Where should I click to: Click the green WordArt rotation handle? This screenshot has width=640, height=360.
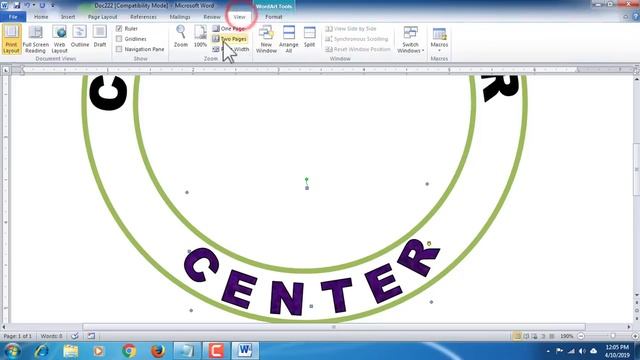click(x=307, y=179)
